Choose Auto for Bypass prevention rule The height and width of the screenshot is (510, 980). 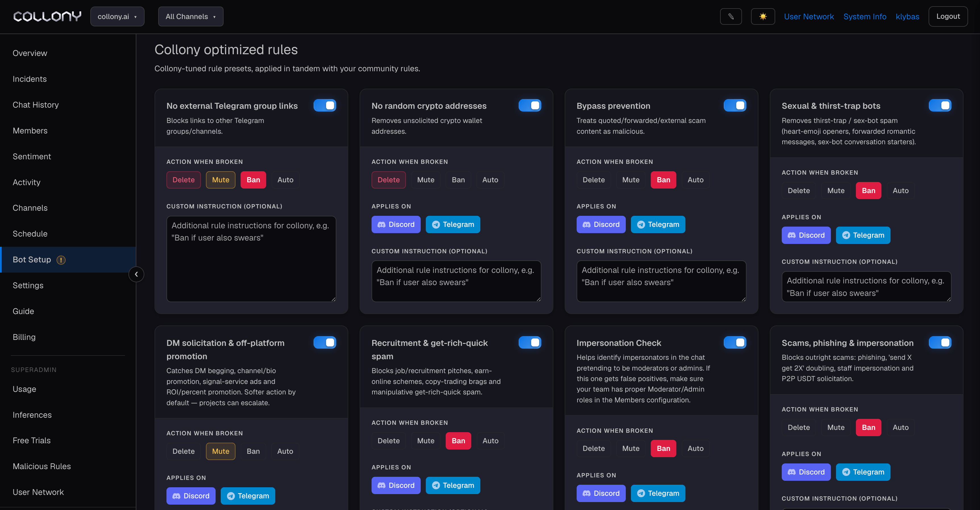pyautogui.click(x=695, y=180)
